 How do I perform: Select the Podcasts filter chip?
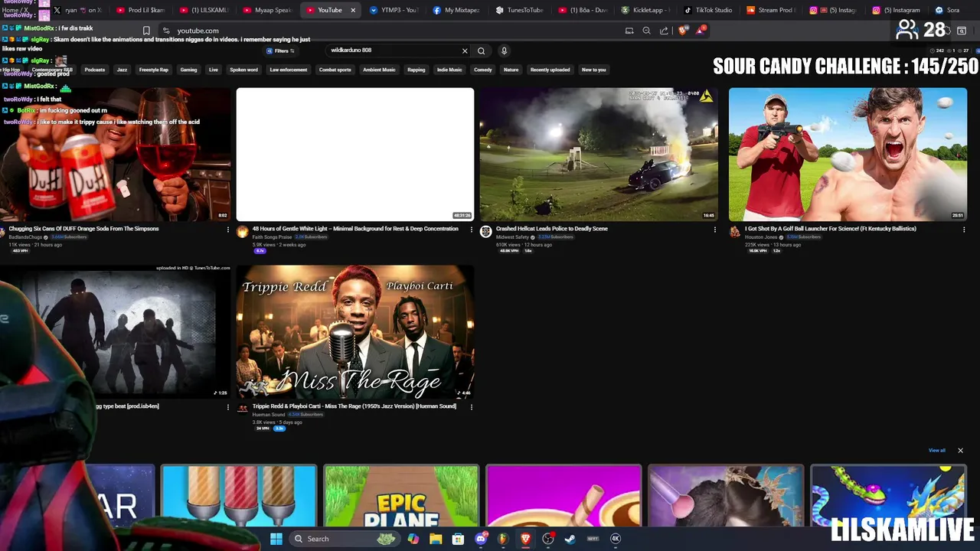click(95, 70)
